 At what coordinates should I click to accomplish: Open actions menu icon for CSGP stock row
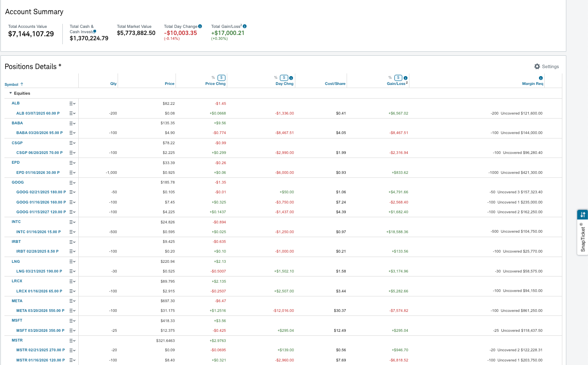click(73, 143)
